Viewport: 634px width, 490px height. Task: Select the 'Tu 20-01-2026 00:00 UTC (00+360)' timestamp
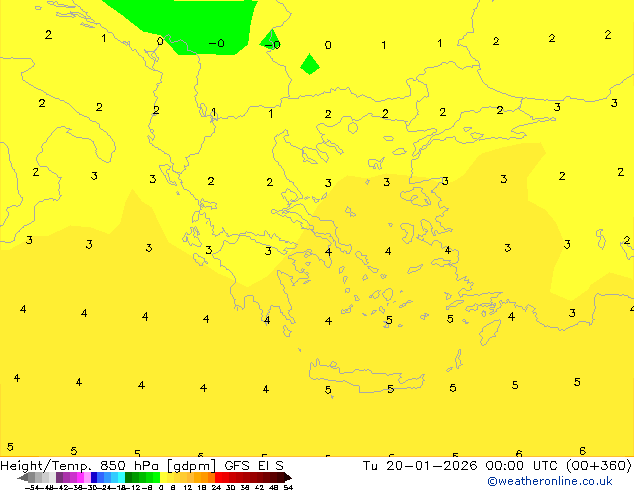tap(497, 465)
